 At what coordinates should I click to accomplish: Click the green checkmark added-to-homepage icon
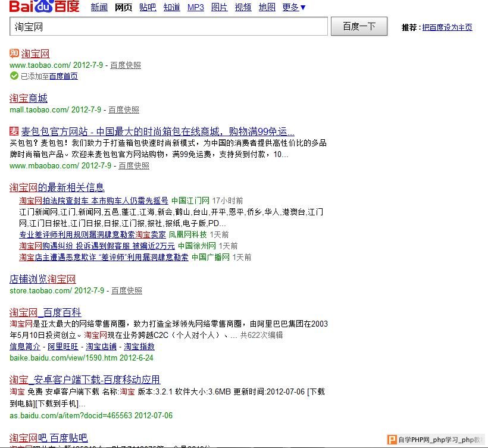pyautogui.click(x=14, y=76)
